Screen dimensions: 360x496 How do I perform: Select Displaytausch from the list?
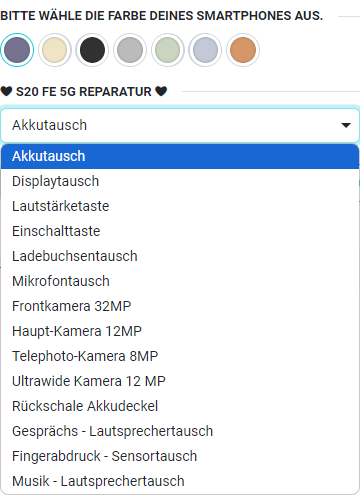point(180,181)
